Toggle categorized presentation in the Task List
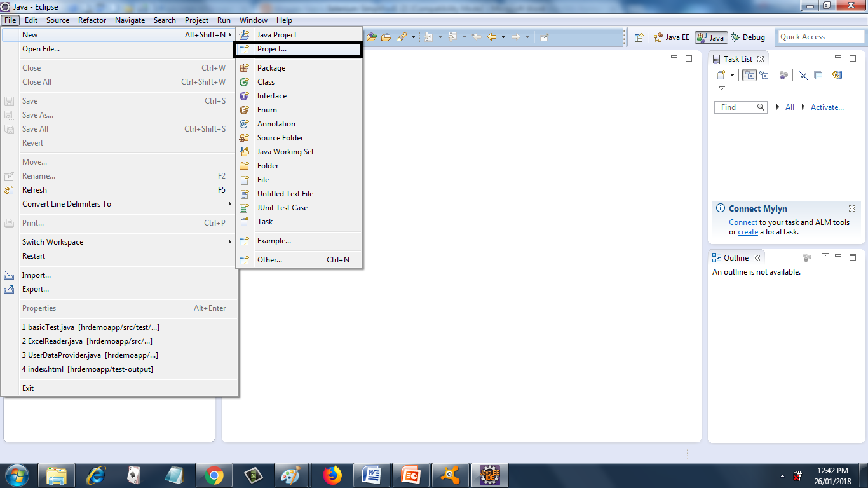 tap(750, 75)
